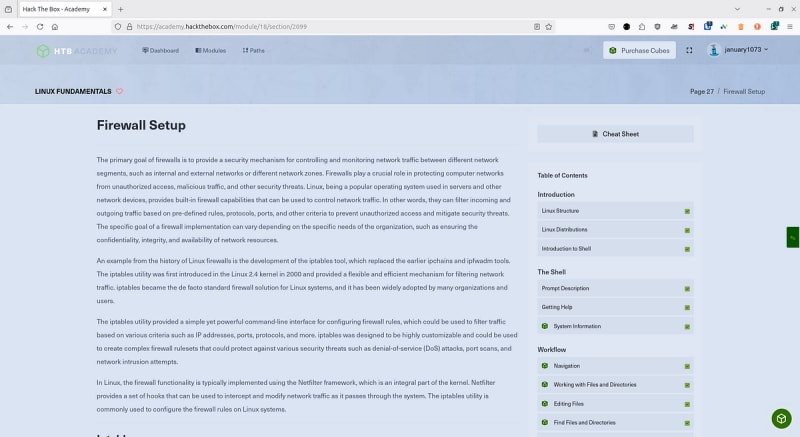The width and height of the screenshot is (800, 437).
Task: Click the completion checkbox for Linux Structure
Action: tap(687, 211)
